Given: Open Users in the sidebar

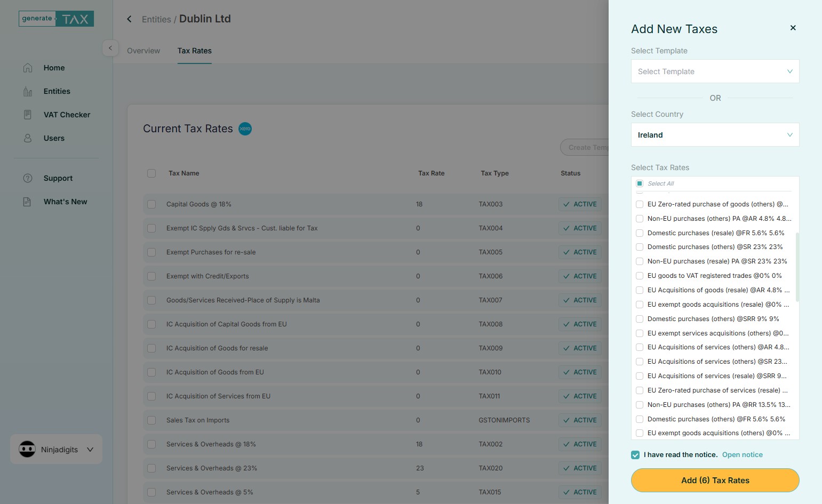Looking at the screenshot, I should click(54, 138).
